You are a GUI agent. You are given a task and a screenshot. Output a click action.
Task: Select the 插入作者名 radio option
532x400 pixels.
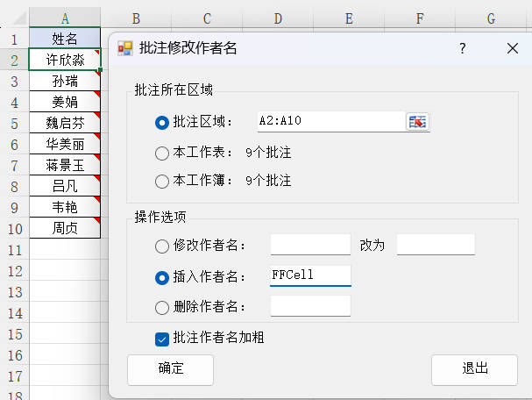pyautogui.click(x=162, y=277)
